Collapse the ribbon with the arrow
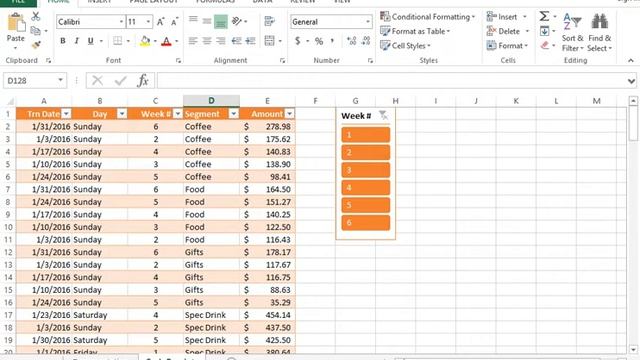 [x=631, y=60]
